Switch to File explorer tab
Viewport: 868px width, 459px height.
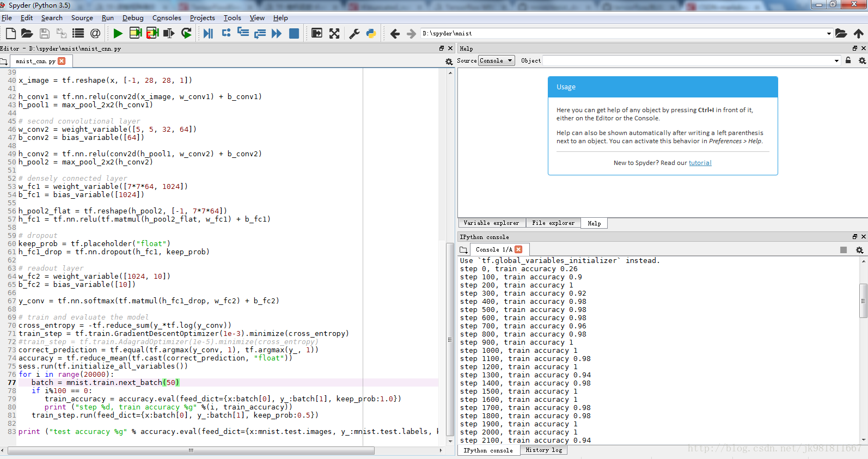pyautogui.click(x=553, y=223)
